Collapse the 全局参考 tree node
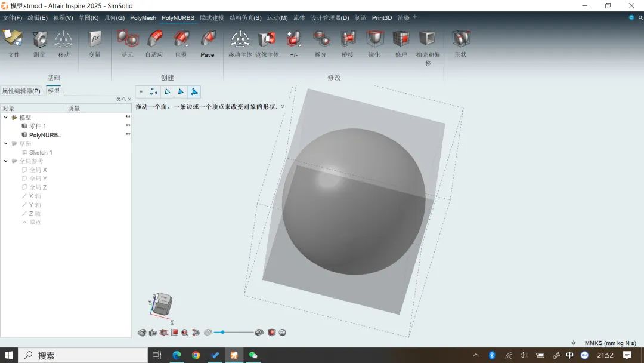 6,161
